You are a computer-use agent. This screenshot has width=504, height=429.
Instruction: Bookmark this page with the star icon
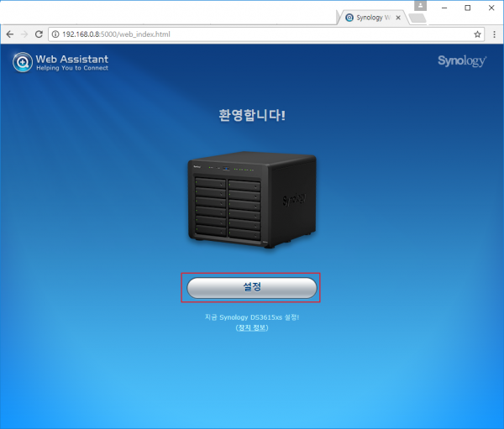point(477,34)
